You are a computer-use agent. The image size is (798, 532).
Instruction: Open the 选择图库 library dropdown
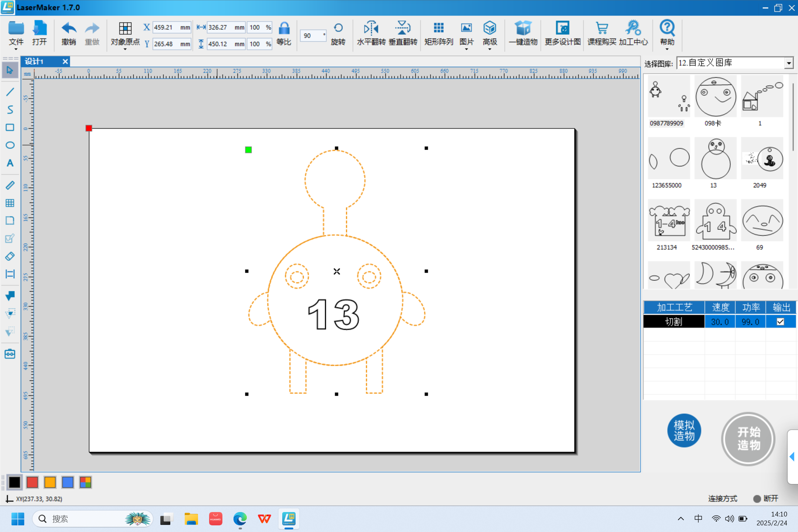pyautogui.click(x=788, y=62)
